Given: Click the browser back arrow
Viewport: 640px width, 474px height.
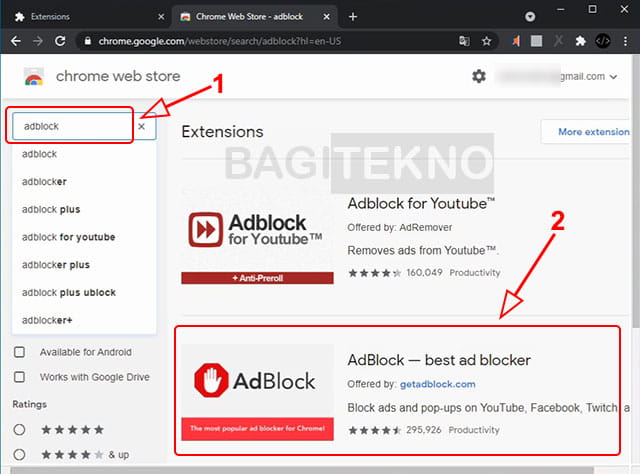Looking at the screenshot, I should [14, 41].
